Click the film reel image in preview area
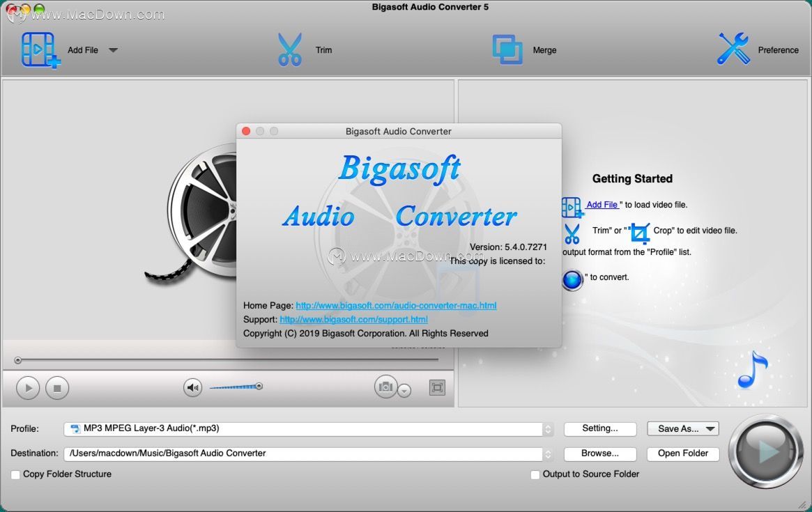 coord(190,213)
